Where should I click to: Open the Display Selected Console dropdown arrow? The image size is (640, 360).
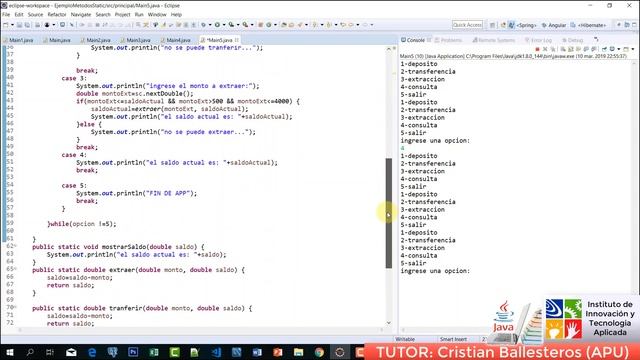pyautogui.click(x=619, y=49)
